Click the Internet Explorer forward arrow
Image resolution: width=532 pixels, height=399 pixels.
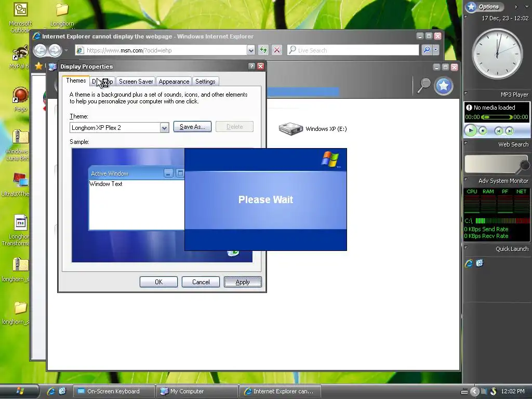click(x=55, y=50)
